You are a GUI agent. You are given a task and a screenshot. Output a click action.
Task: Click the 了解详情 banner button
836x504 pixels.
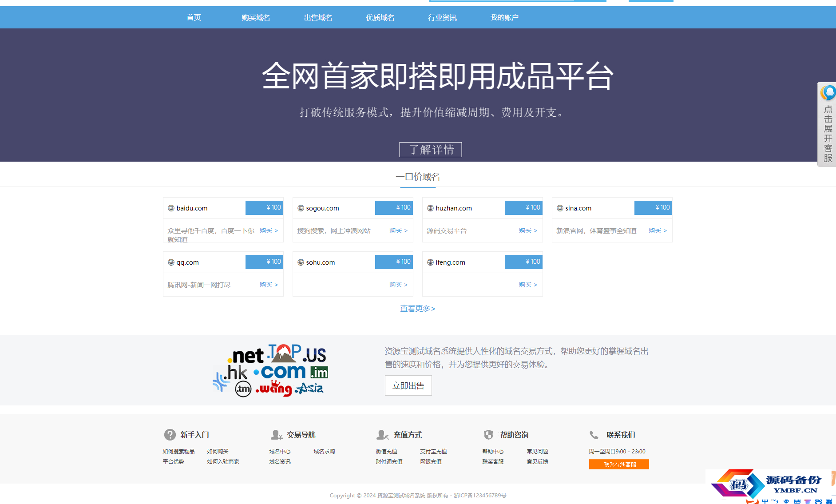[x=431, y=150]
